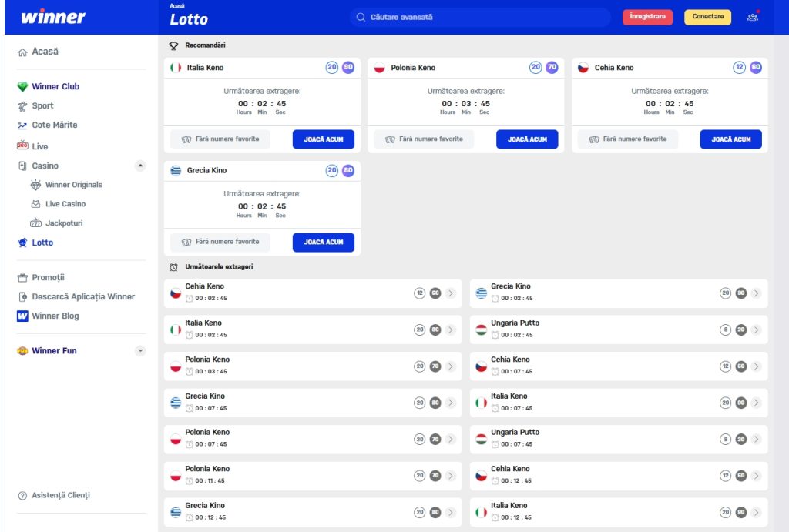Select Winner Club menu item

point(55,86)
